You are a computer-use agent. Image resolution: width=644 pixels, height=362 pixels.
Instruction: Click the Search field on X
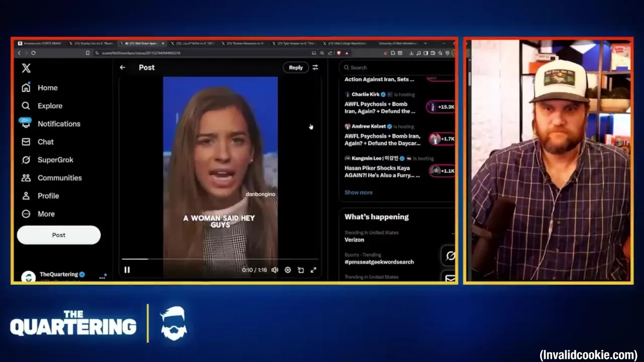click(397, 67)
